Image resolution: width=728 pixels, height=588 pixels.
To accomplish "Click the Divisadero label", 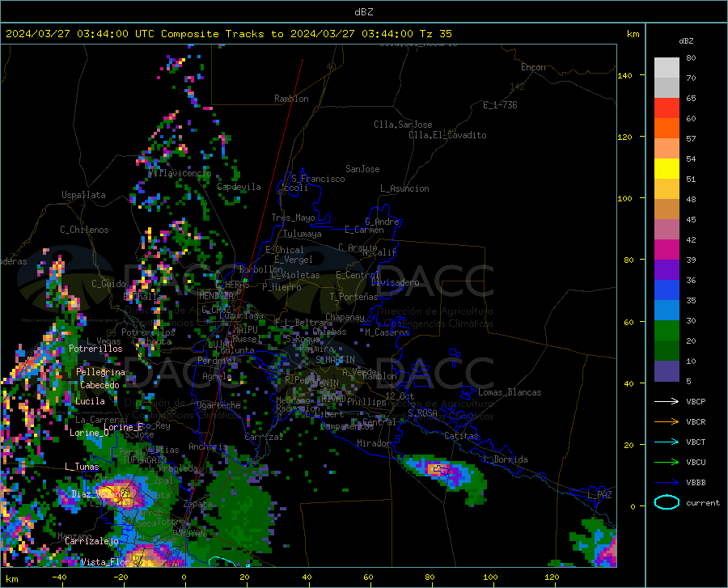I will click(395, 282).
